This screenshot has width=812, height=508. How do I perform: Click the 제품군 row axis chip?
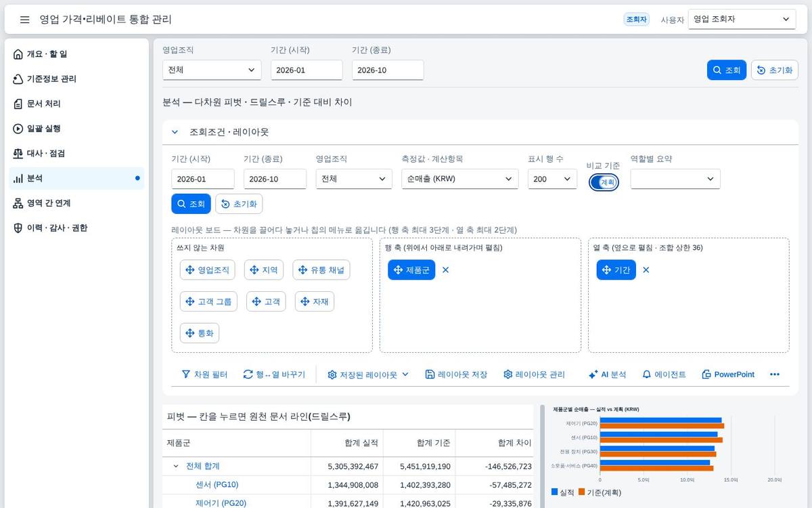(411, 270)
